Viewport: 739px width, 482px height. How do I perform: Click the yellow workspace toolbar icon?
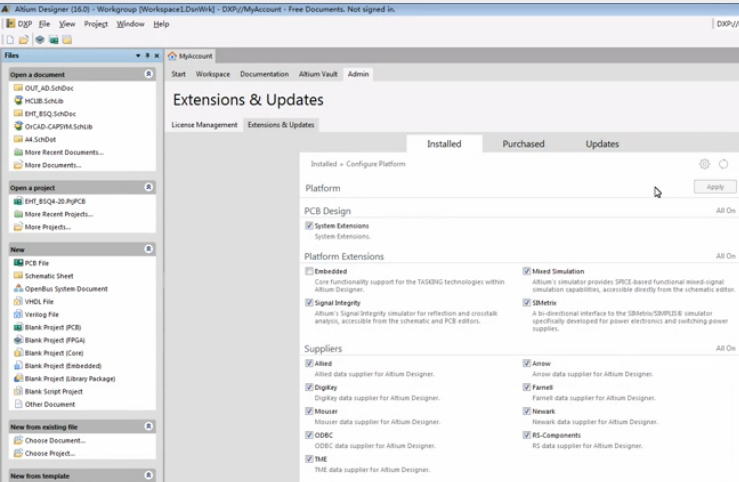(x=67, y=40)
